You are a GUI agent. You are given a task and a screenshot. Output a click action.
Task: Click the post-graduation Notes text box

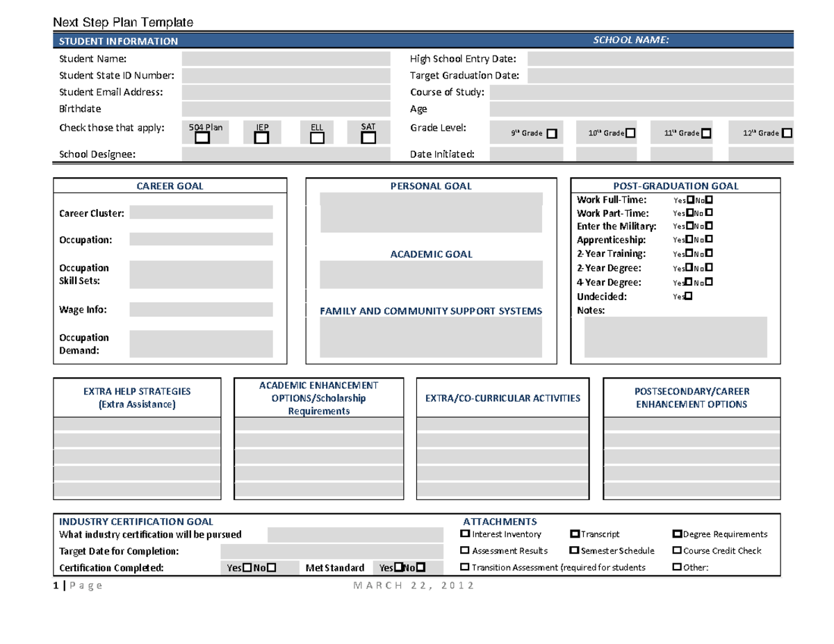click(676, 337)
